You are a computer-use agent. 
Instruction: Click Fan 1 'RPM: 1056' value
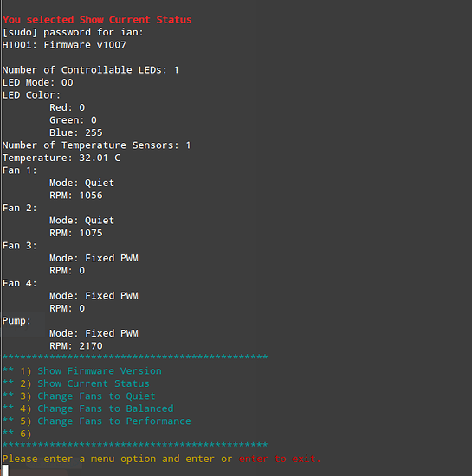[76, 196]
